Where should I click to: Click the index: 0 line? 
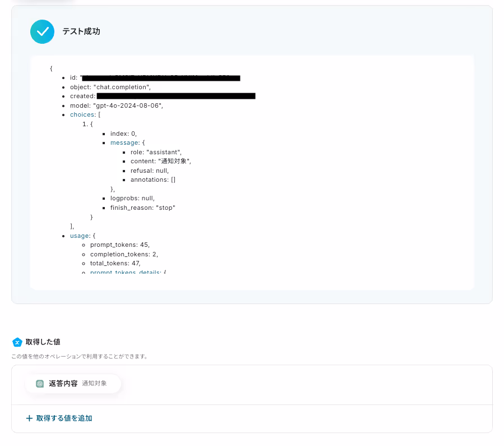tap(123, 134)
